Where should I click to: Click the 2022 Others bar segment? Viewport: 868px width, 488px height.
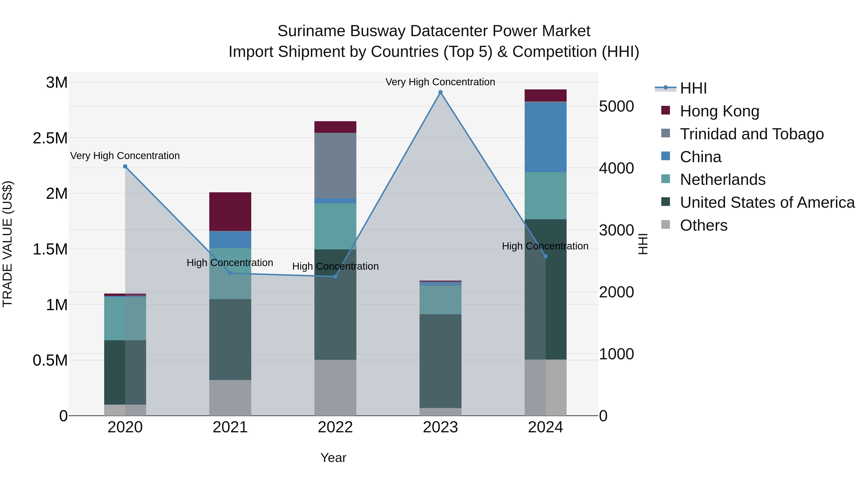point(335,388)
